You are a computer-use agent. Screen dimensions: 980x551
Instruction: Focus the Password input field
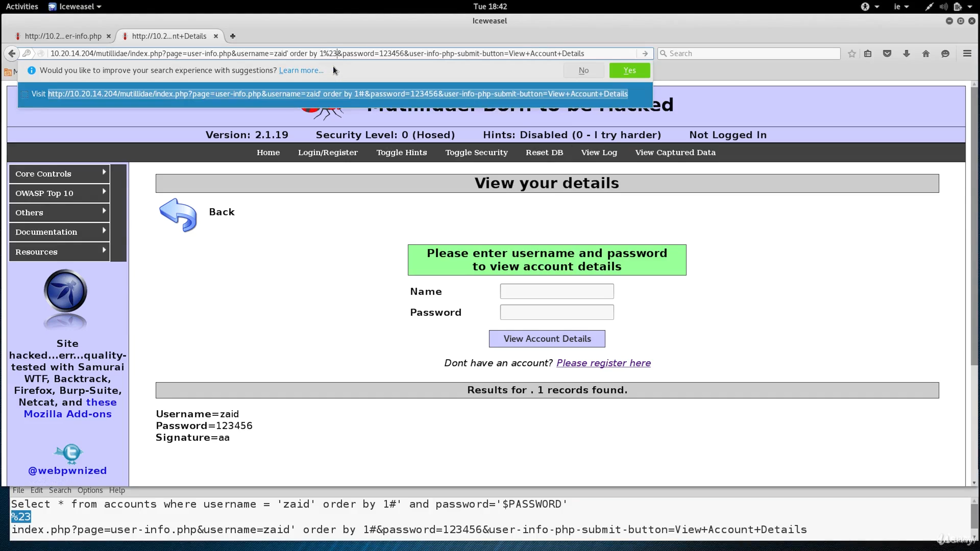point(557,312)
